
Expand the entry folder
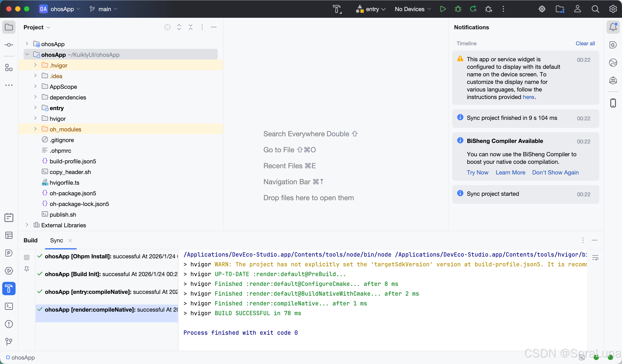tap(35, 108)
